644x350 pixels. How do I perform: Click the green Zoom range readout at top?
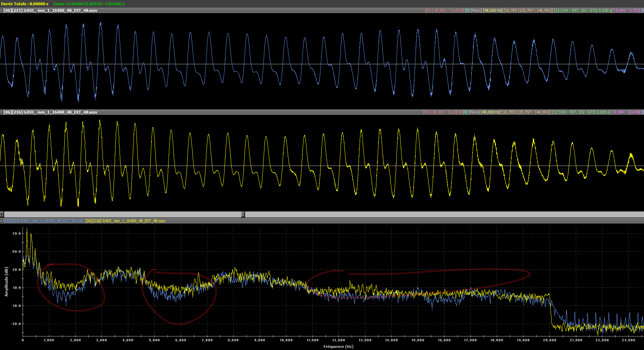click(x=89, y=3)
